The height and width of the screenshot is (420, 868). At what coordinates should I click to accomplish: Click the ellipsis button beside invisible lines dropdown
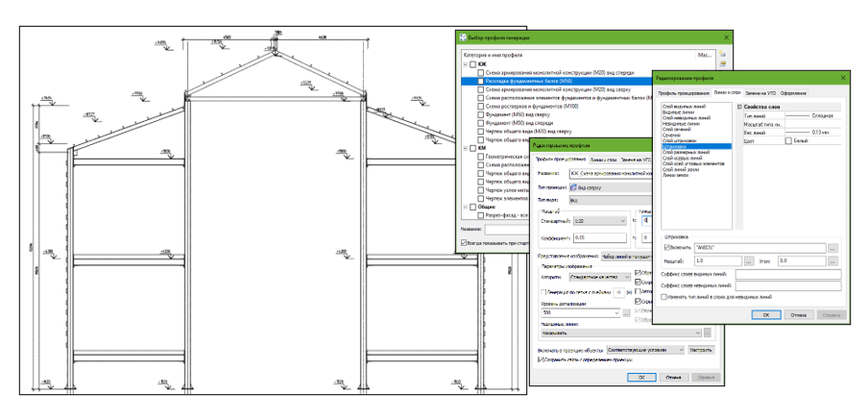click(x=708, y=333)
